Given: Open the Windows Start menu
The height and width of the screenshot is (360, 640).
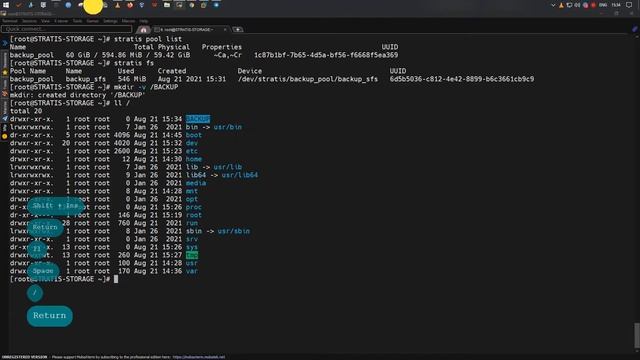Looking at the screenshot, I should pos(6,5).
